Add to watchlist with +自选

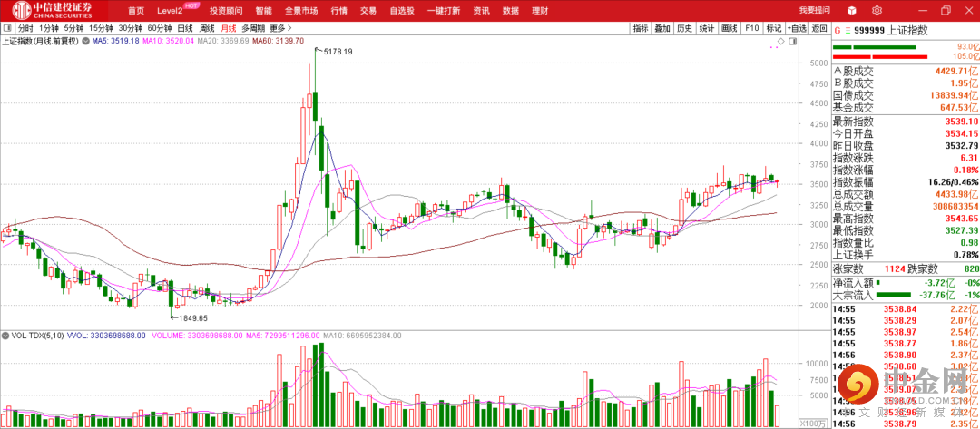point(797,28)
